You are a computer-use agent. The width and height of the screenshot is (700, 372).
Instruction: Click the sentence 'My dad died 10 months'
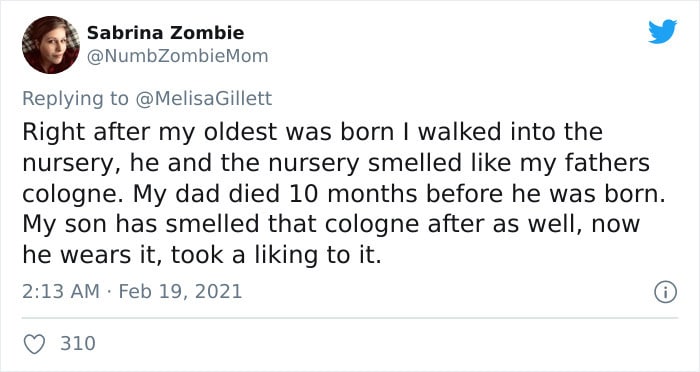pyautogui.click(x=399, y=193)
